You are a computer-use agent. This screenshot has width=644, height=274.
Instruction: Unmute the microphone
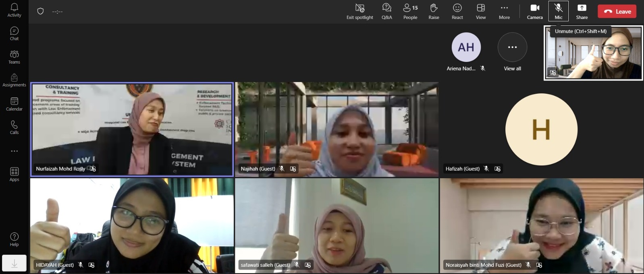[558, 11]
